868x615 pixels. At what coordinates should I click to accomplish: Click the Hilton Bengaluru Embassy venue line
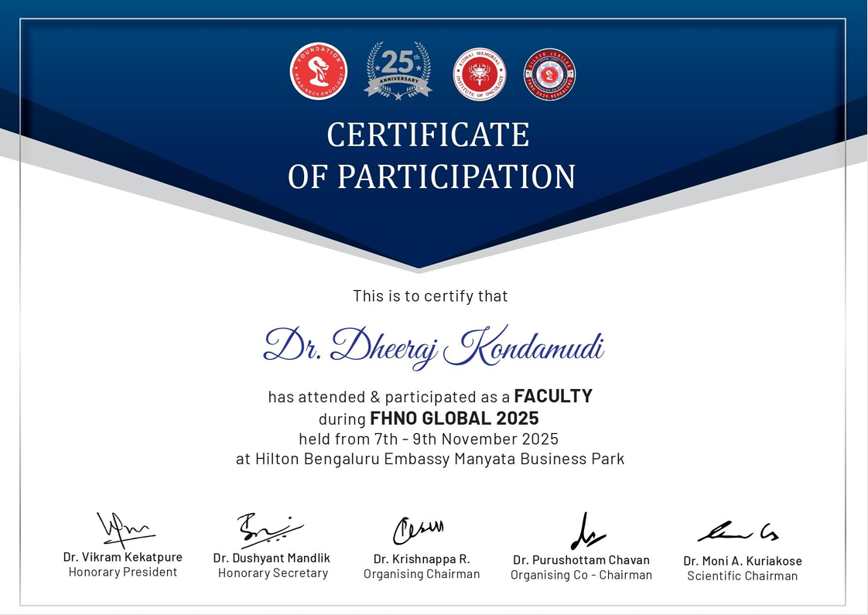click(430, 459)
